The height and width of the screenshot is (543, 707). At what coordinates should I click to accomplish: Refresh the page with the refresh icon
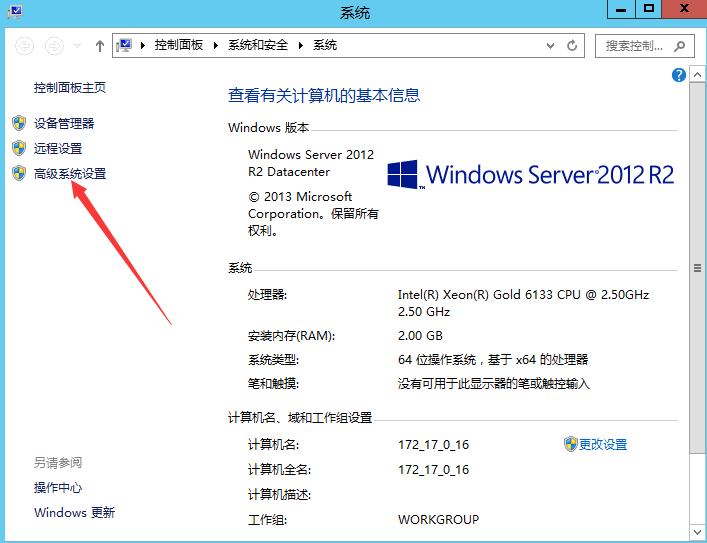click(572, 46)
